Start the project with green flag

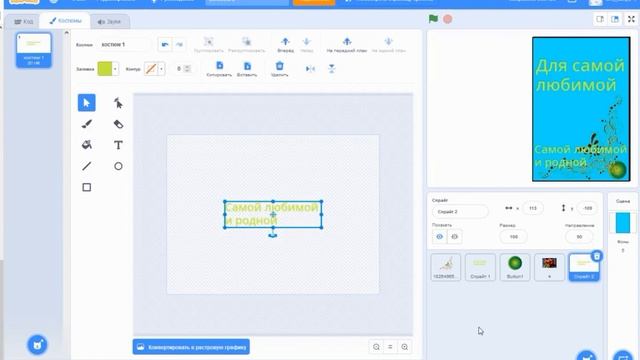pyautogui.click(x=433, y=19)
